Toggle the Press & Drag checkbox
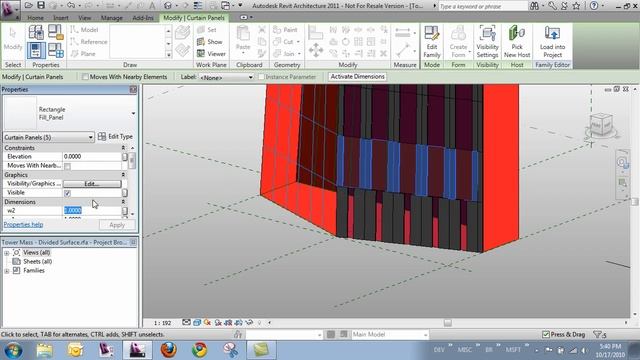 coord(546,334)
